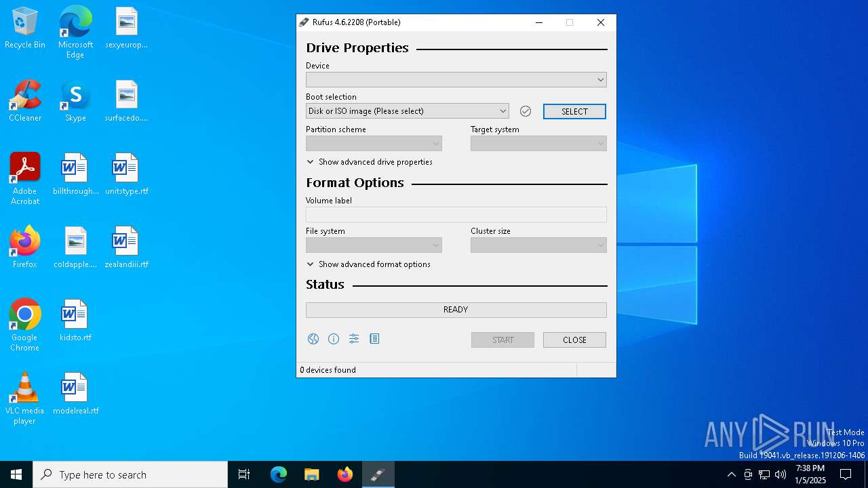Open the Device dropdown
The width and height of the screenshot is (868, 488).
click(x=456, y=80)
